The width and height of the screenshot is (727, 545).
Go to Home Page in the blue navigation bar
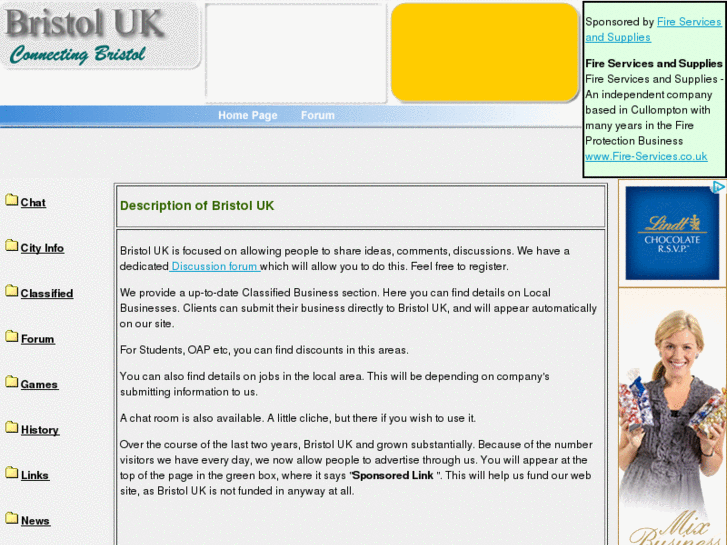248,115
